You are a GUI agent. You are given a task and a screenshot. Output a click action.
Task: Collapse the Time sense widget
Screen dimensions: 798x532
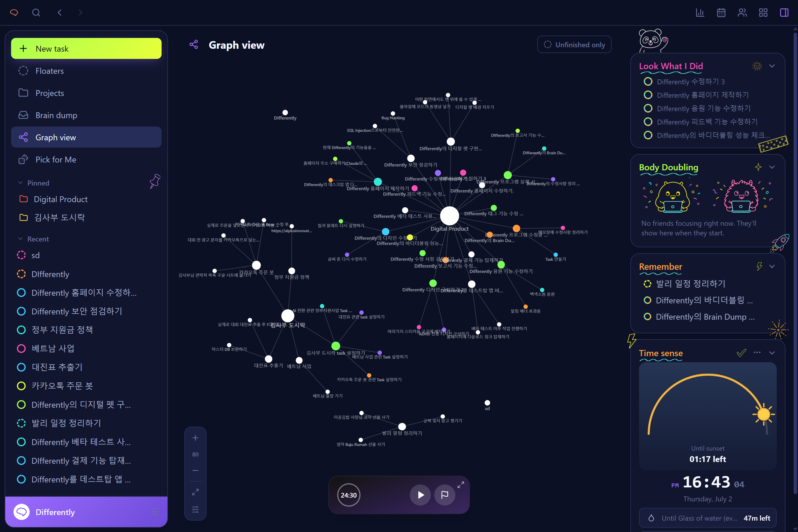pyautogui.click(x=772, y=353)
